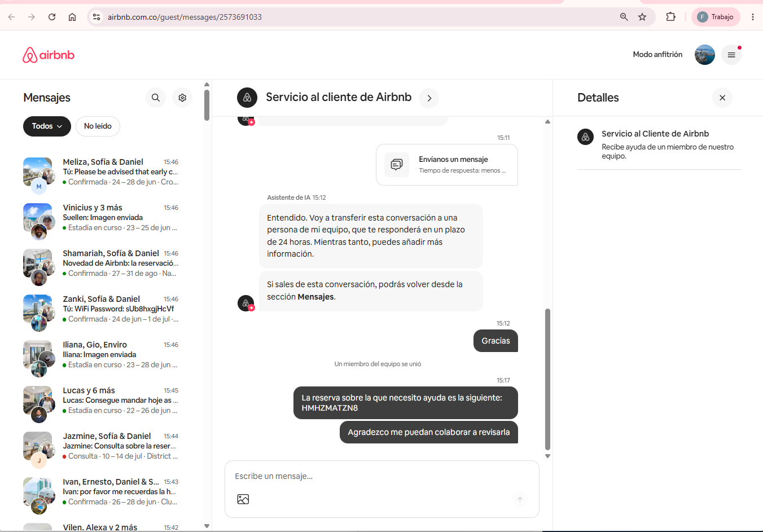Image resolution: width=763 pixels, height=532 pixels.
Task: Open the browser home page
Action: [x=72, y=17]
